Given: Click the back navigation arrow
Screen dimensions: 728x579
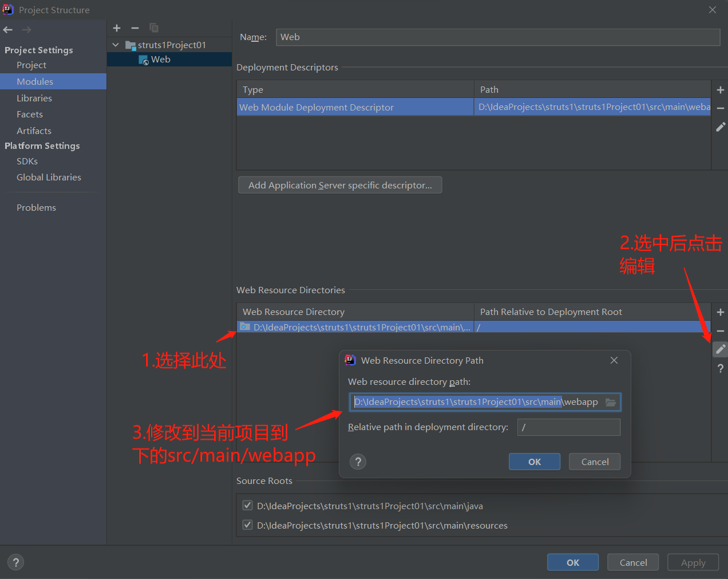Looking at the screenshot, I should pyautogui.click(x=7, y=29).
